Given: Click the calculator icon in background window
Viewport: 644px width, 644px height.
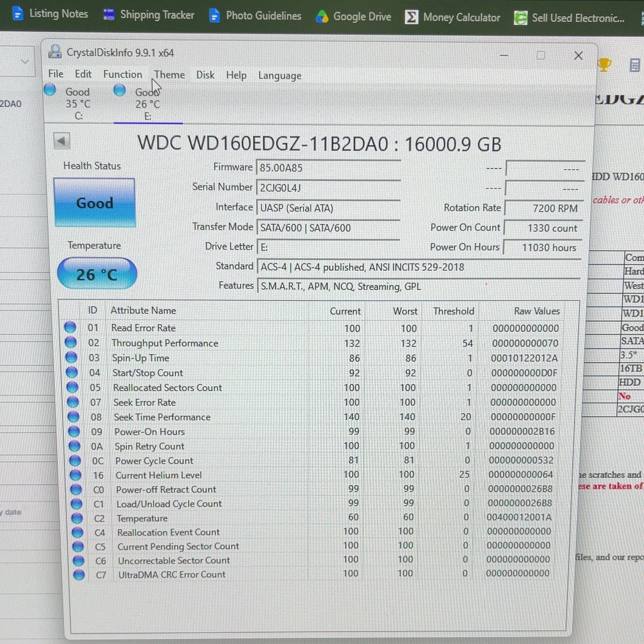Looking at the screenshot, I should point(634,65).
